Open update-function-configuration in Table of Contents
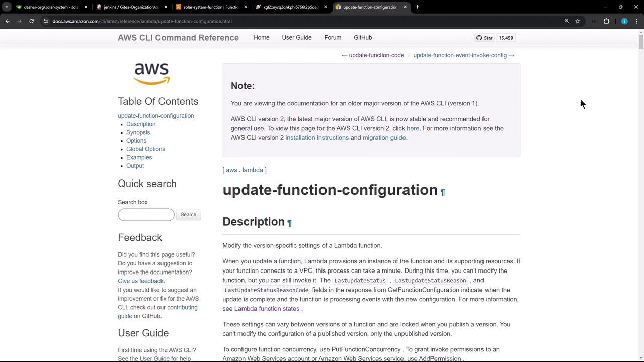 156,116
